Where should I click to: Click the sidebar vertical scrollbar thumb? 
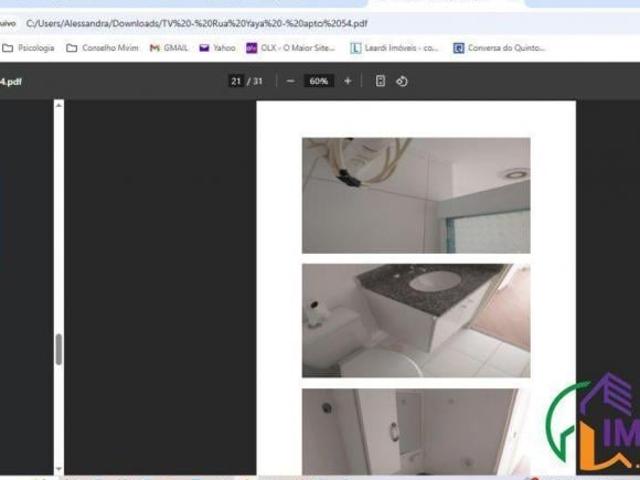[x=59, y=349]
